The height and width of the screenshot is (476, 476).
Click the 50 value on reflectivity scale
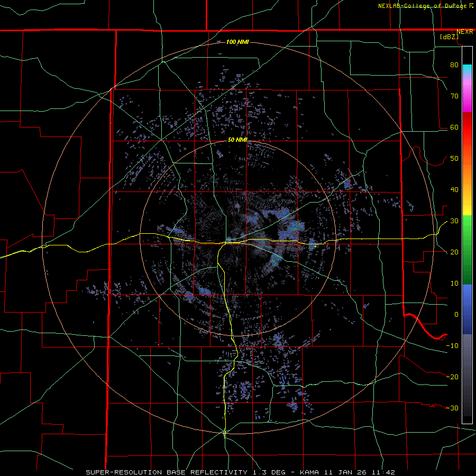[454, 159]
